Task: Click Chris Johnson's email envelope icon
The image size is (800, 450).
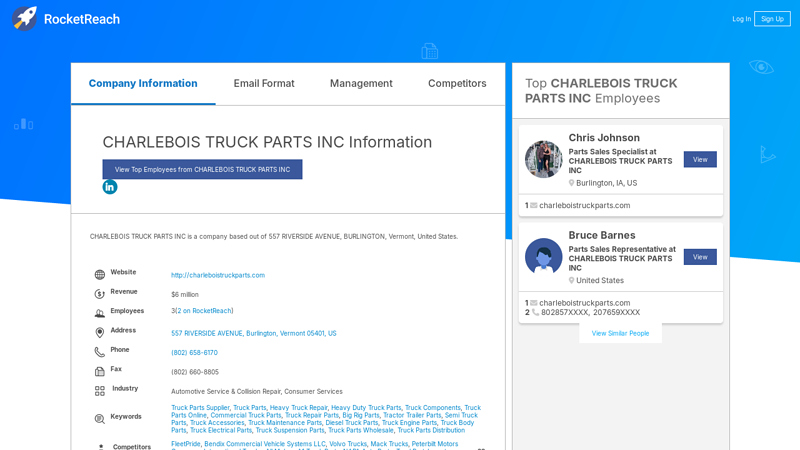Action: (534, 206)
